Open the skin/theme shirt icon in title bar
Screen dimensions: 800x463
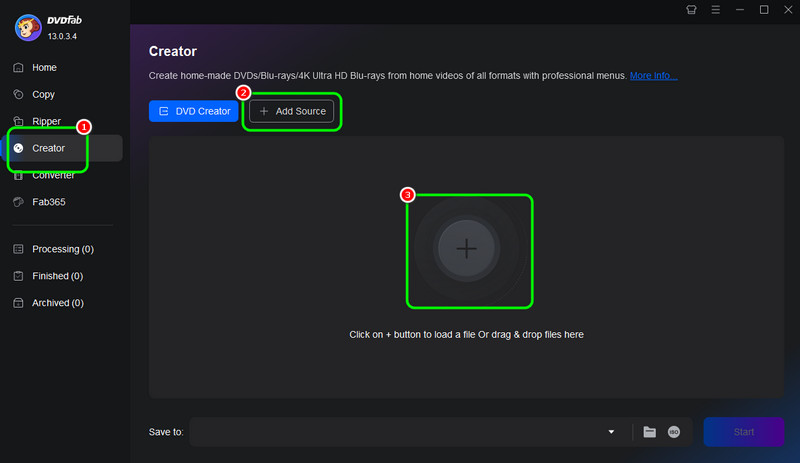click(x=691, y=10)
